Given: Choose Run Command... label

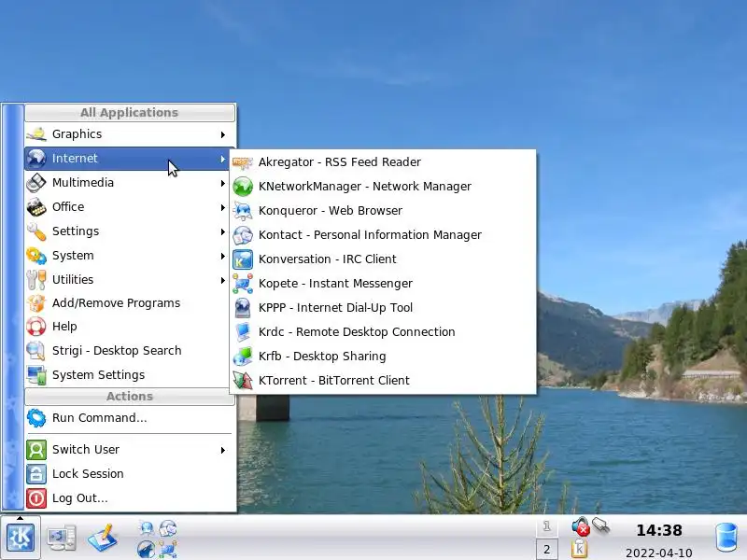Looking at the screenshot, I should (99, 418).
